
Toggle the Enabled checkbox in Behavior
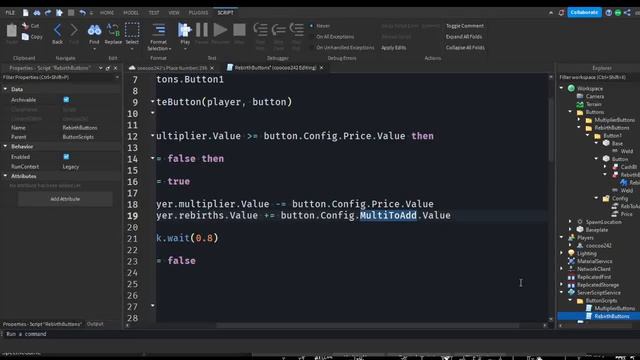click(x=66, y=157)
